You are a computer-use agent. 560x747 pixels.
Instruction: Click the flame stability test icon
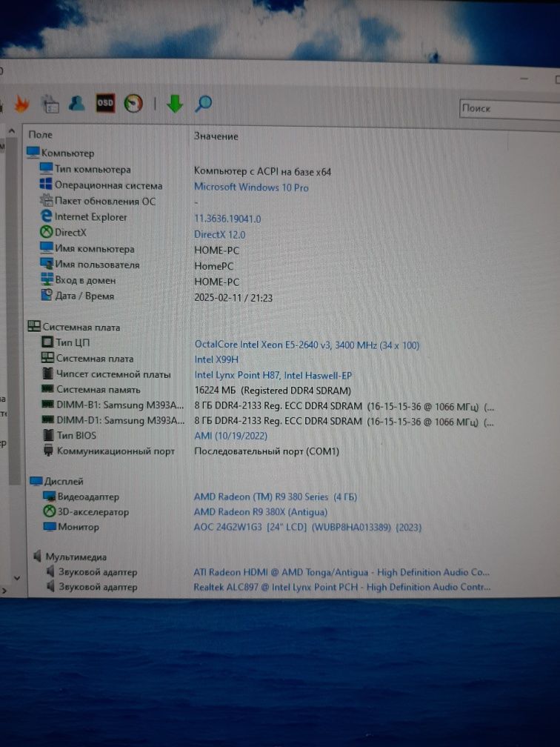[21, 104]
